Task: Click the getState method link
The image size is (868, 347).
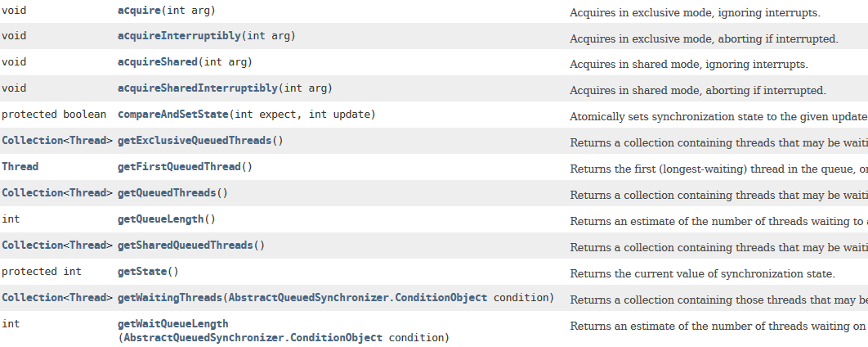Action: (141, 272)
